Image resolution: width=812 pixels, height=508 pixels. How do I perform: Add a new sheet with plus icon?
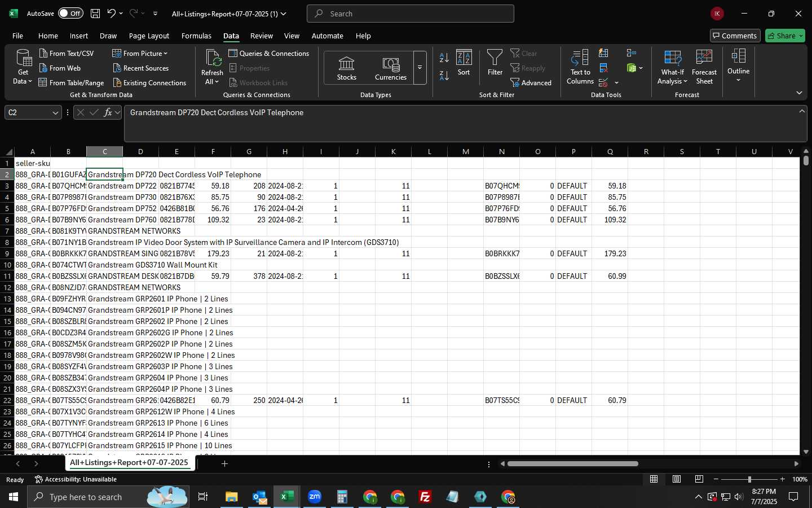224,463
